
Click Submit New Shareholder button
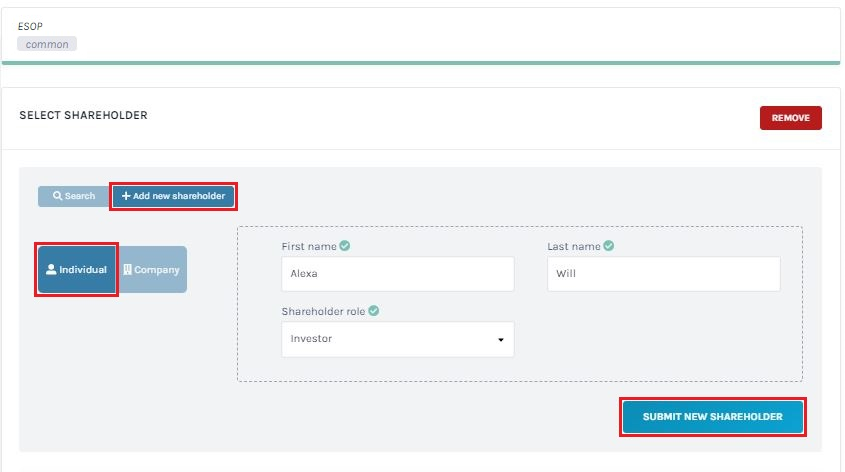click(x=712, y=417)
